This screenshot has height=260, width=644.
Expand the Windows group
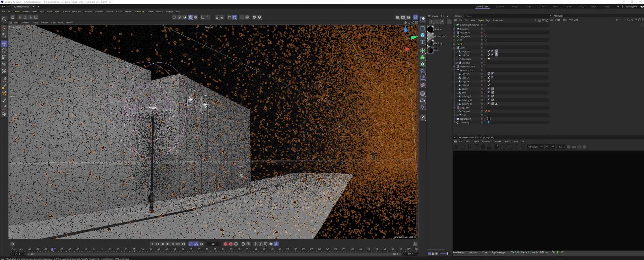[x=457, y=63]
